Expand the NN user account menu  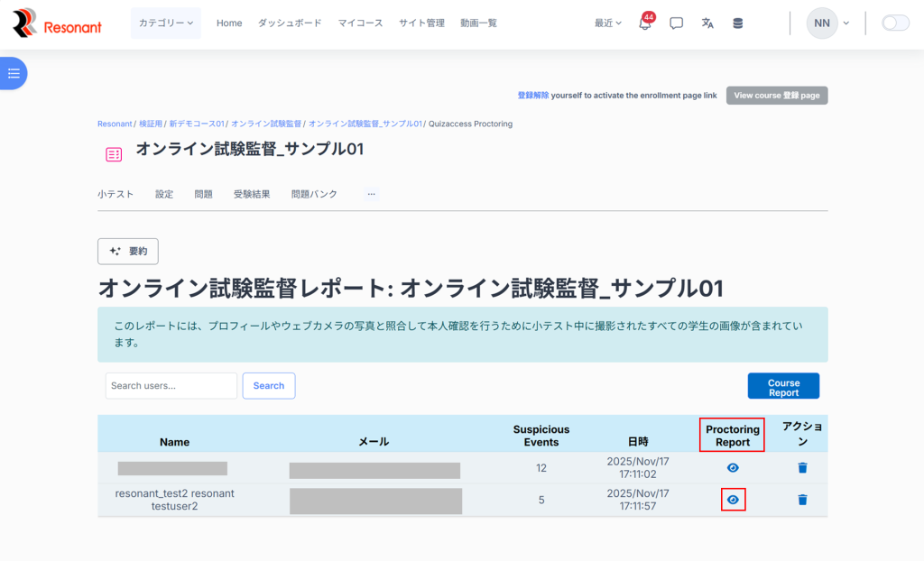(x=828, y=23)
